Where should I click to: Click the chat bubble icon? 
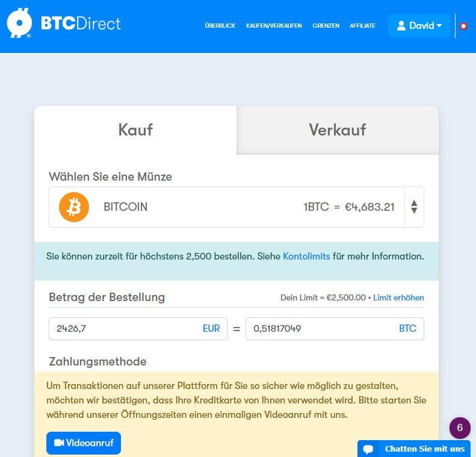coord(368,449)
